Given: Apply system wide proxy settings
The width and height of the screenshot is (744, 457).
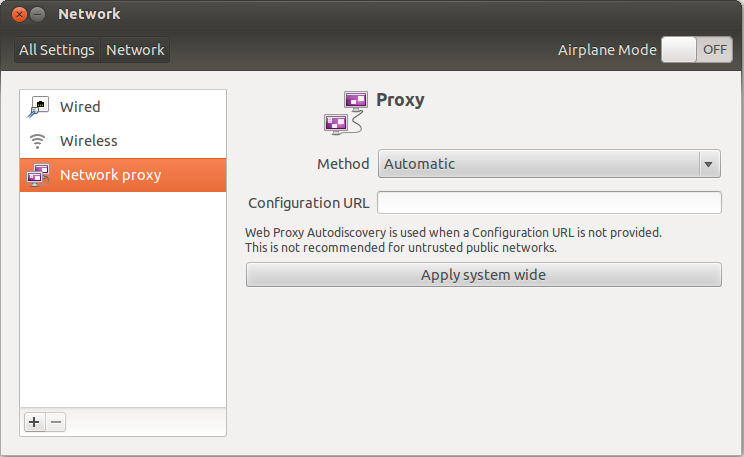Looking at the screenshot, I should coord(484,275).
